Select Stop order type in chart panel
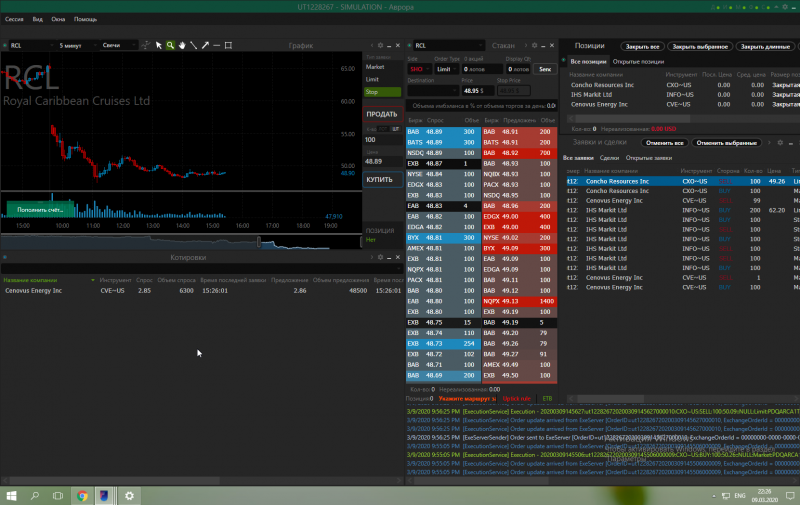The width and height of the screenshot is (800, 505). [383, 92]
